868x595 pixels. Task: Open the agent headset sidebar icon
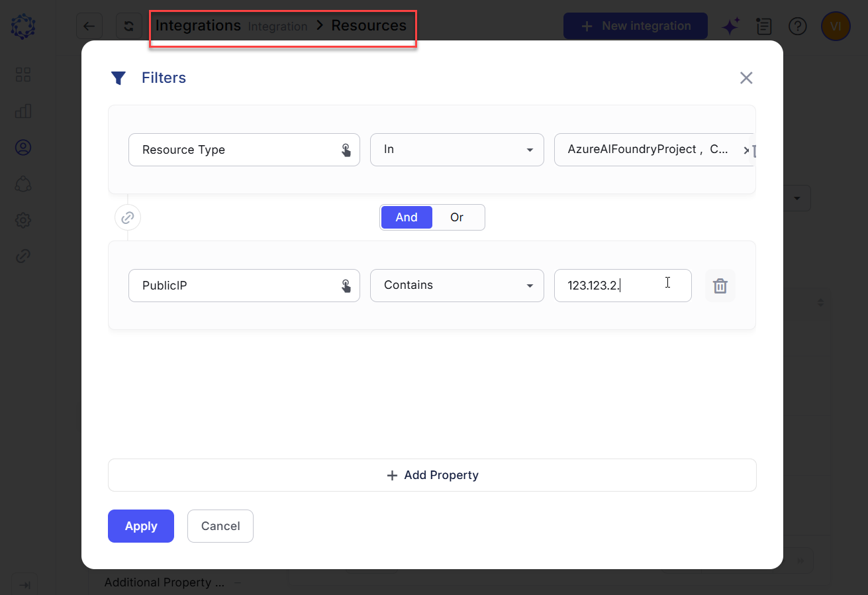tap(23, 184)
